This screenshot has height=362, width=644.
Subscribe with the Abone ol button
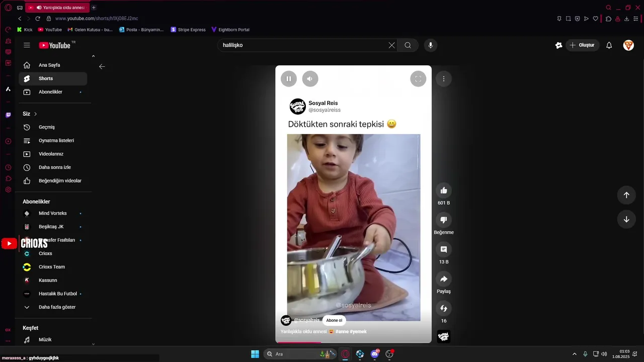click(334, 320)
